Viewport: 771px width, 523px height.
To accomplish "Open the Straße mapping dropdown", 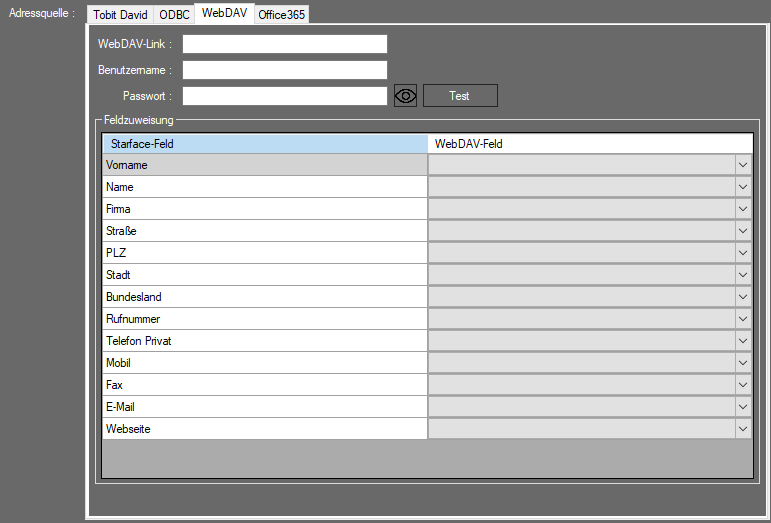I will click(742, 231).
